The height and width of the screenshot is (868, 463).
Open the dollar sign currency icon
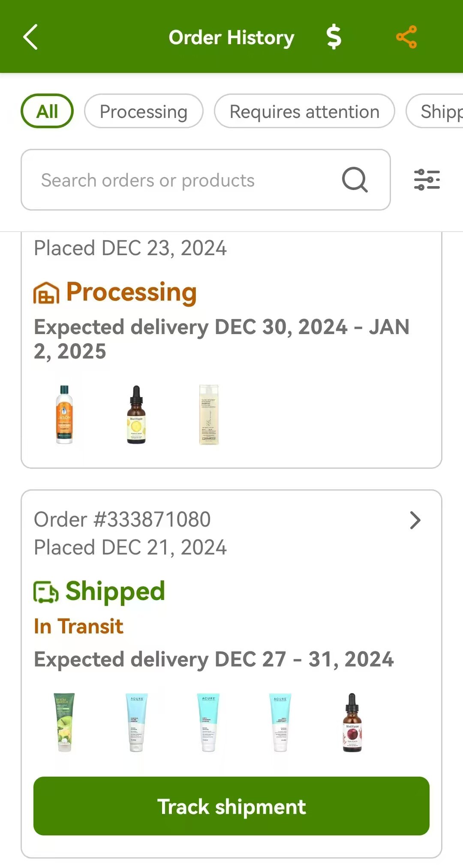click(x=334, y=37)
